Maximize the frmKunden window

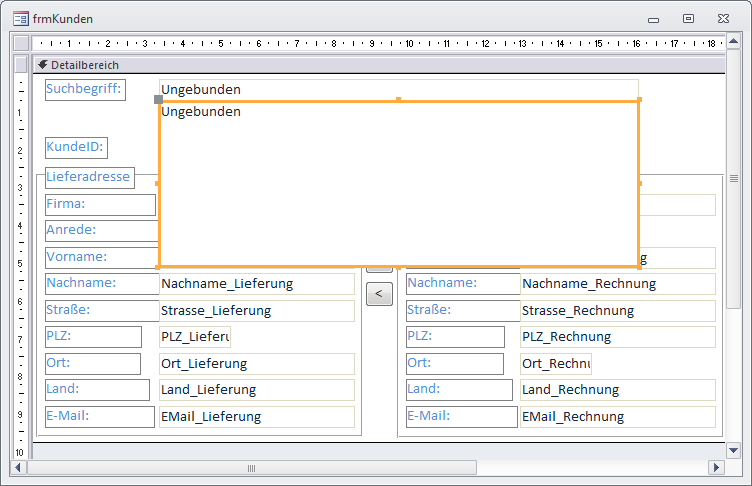(688, 18)
